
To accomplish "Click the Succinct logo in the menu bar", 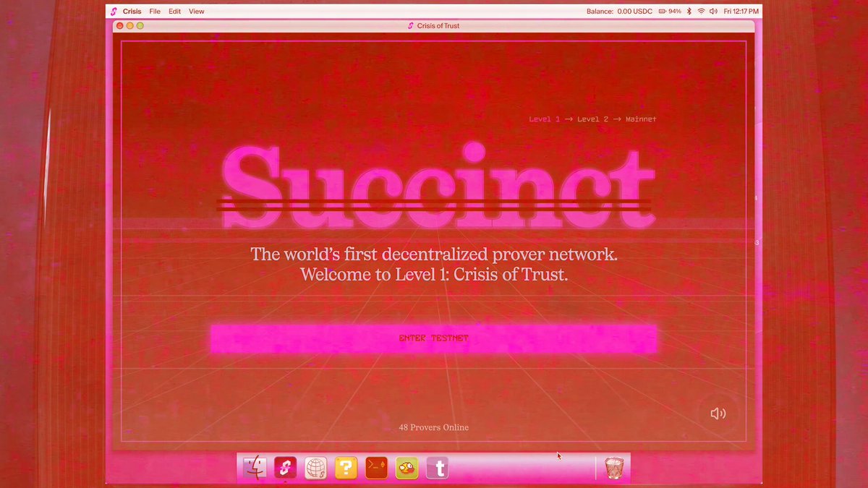I will point(114,12).
